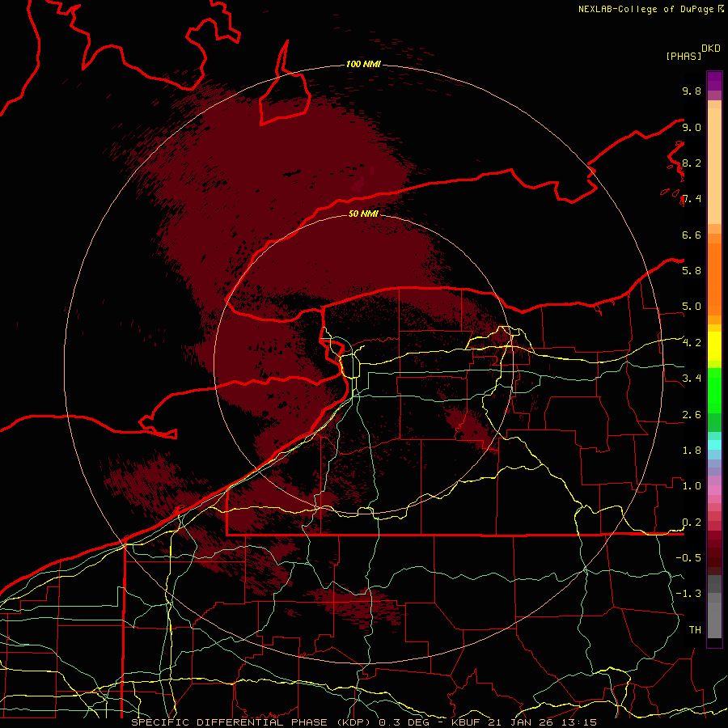
Task: Click the 1.0 color scale value
Action: [692, 486]
